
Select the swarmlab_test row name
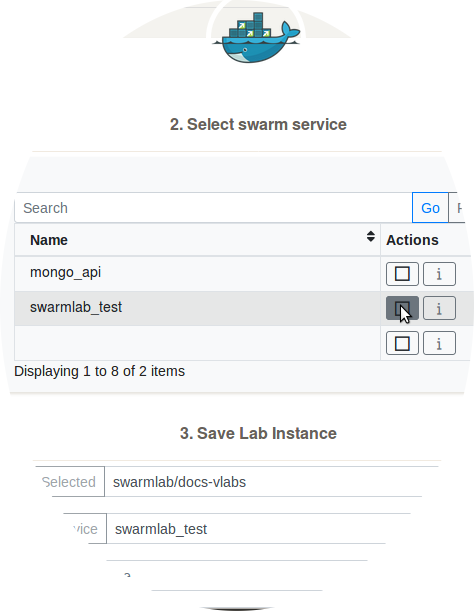point(76,307)
